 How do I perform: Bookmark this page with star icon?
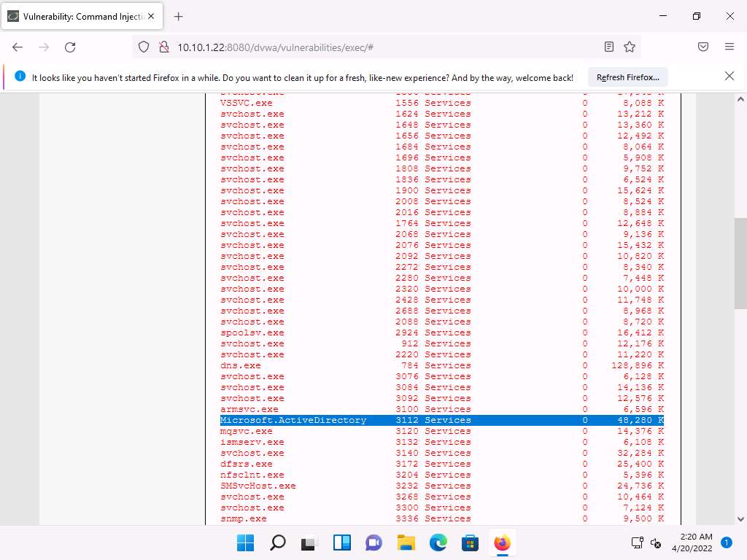pyautogui.click(x=630, y=47)
